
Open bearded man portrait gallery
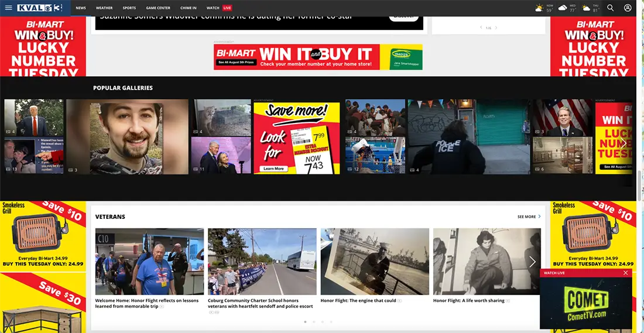[x=127, y=137]
